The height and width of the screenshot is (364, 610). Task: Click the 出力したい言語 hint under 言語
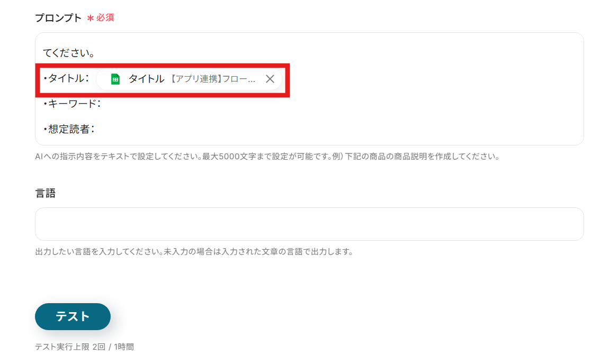click(x=194, y=252)
